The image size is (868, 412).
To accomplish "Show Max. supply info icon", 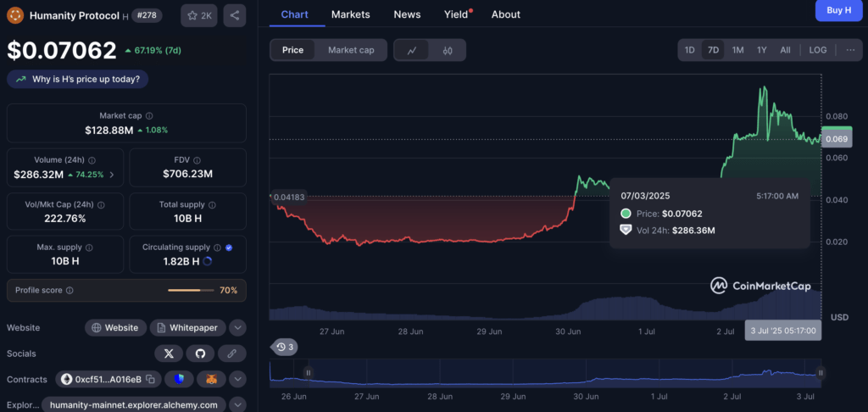I will click(89, 248).
